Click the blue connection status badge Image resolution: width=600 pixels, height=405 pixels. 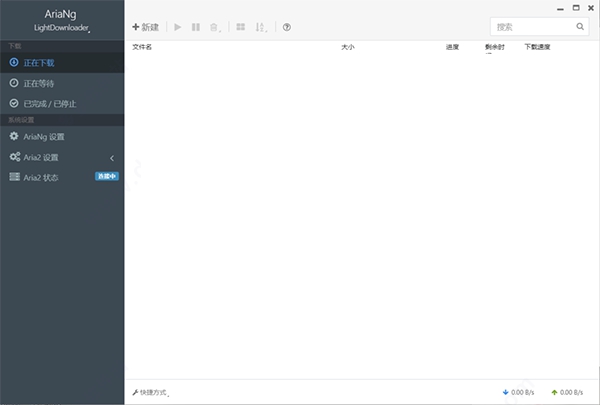coord(107,176)
